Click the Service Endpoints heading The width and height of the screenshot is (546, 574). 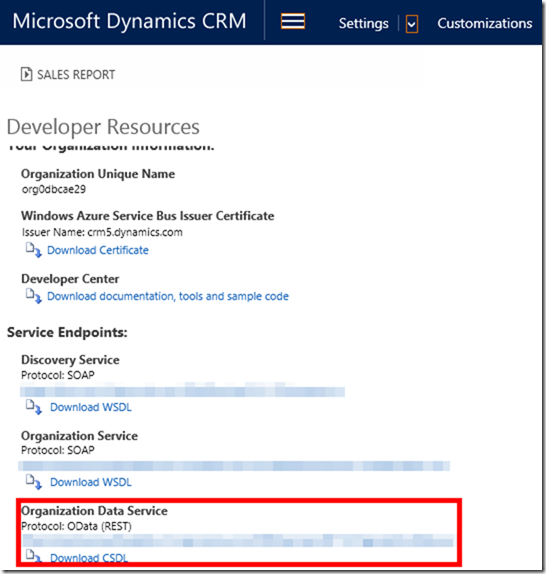pos(67,332)
